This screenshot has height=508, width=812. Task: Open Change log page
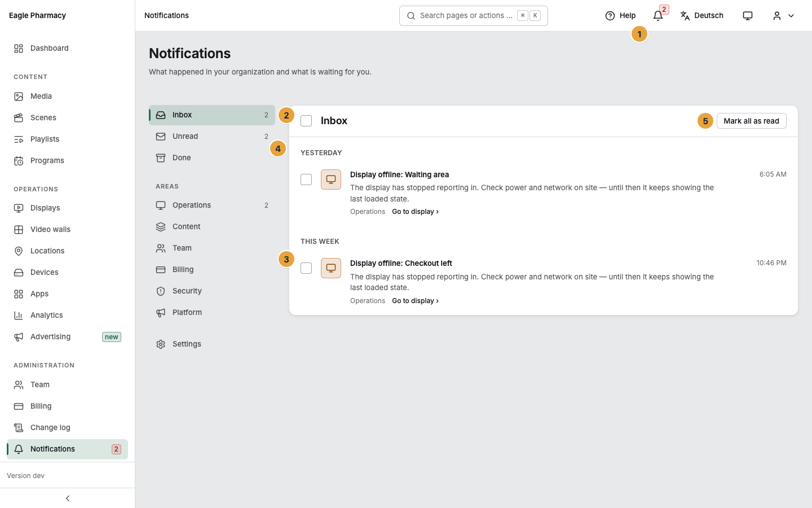[x=67, y=428]
